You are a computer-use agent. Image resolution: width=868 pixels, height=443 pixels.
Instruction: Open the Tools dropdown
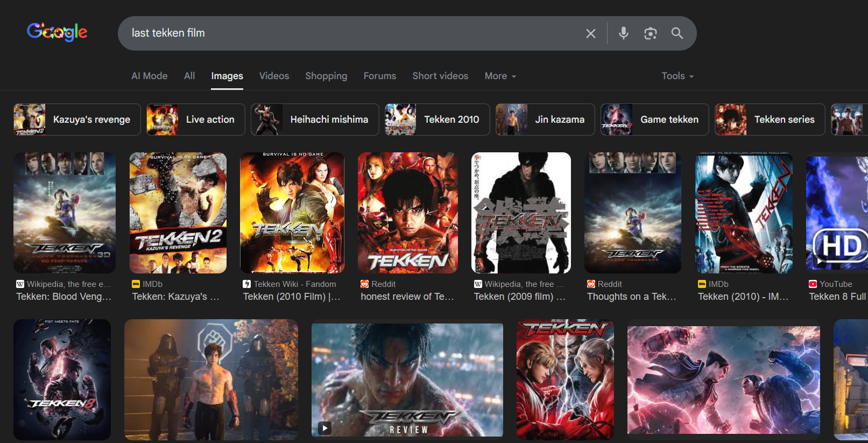click(x=678, y=76)
